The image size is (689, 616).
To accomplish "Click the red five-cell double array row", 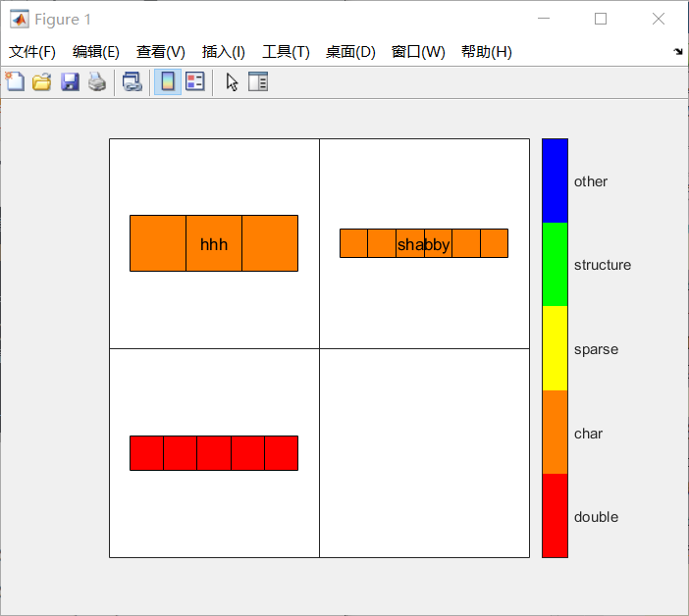I will 214,453.
